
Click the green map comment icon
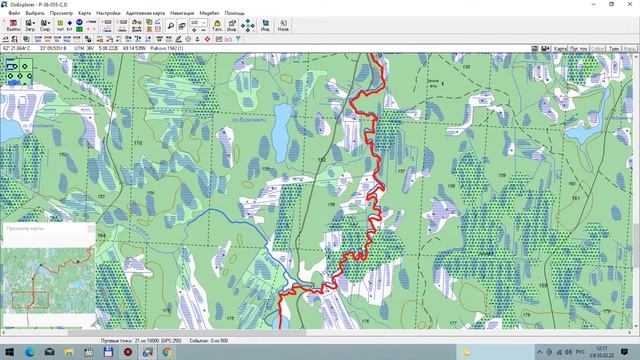(x=79, y=29)
